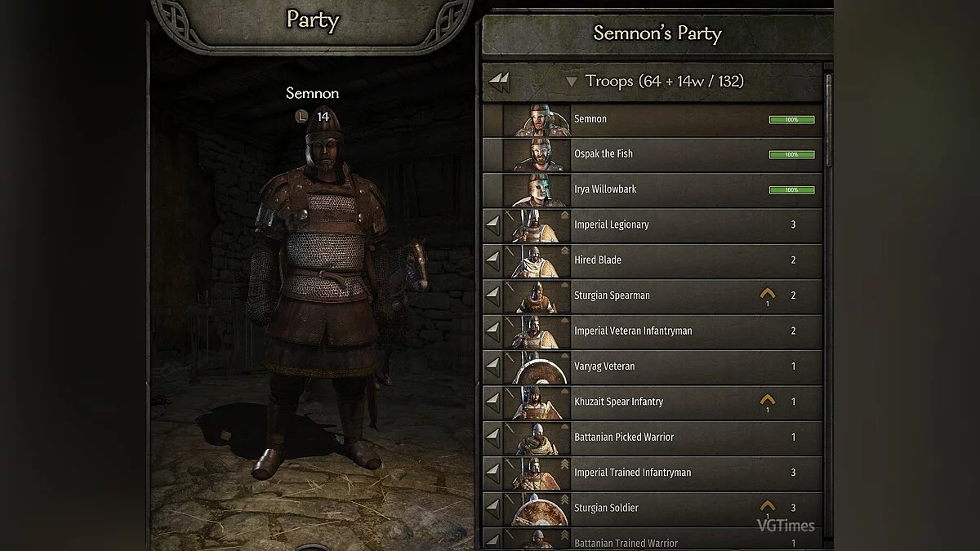
Task: Select the Imperial Trained Infantryman entry
Action: (653, 472)
